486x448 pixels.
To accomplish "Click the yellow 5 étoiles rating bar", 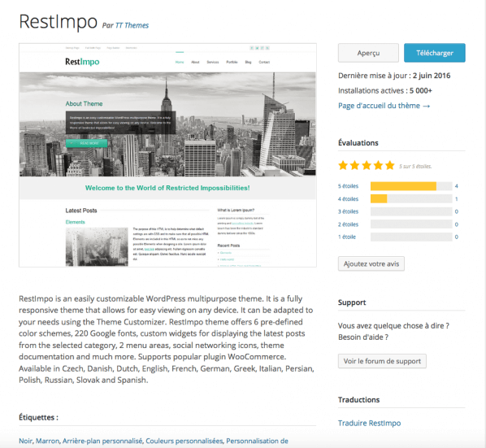I will pyautogui.click(x=403, y=186).
